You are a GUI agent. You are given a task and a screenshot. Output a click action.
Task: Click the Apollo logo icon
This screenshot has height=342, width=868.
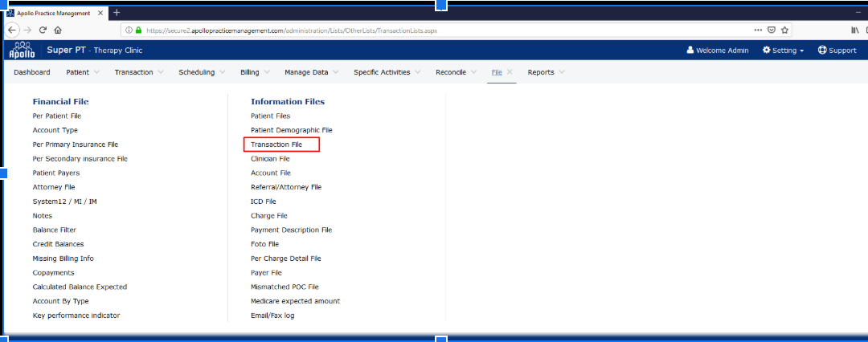coord(21,50)
